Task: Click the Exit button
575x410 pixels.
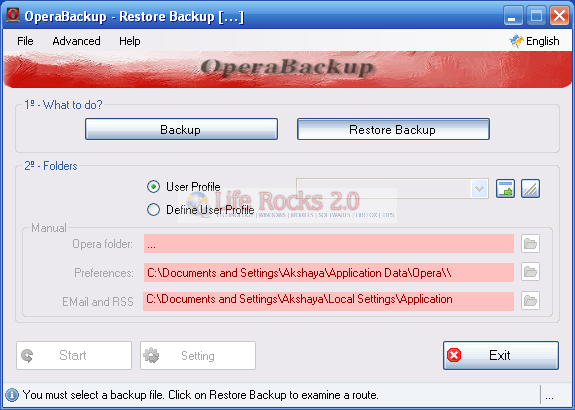Action: [501, 355]
